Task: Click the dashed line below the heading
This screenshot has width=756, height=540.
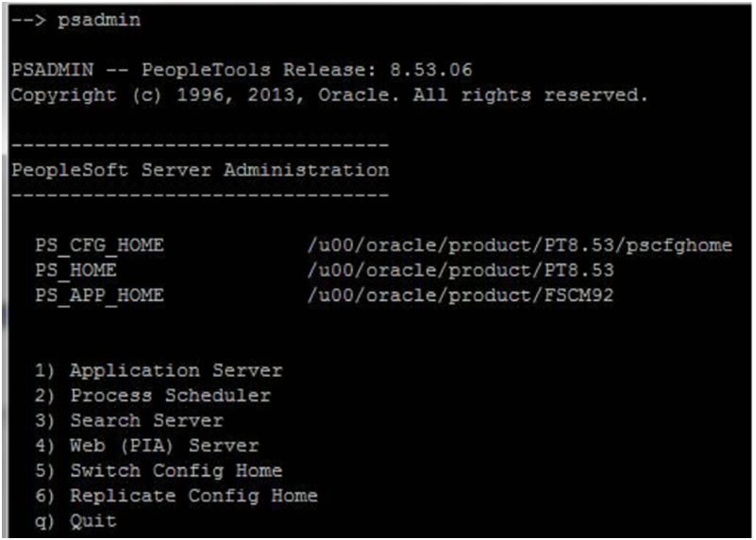Action: point(200,195)
